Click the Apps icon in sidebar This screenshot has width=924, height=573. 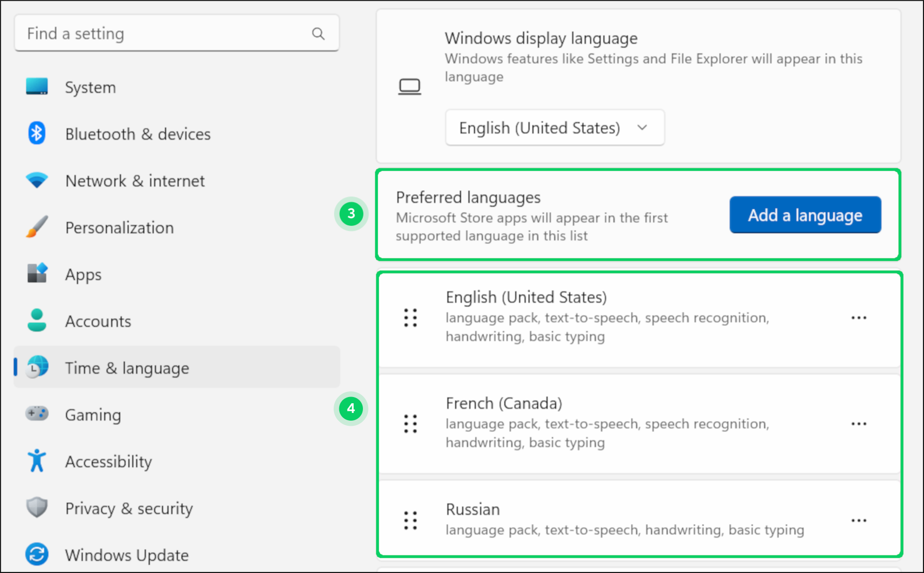point(37,274)
